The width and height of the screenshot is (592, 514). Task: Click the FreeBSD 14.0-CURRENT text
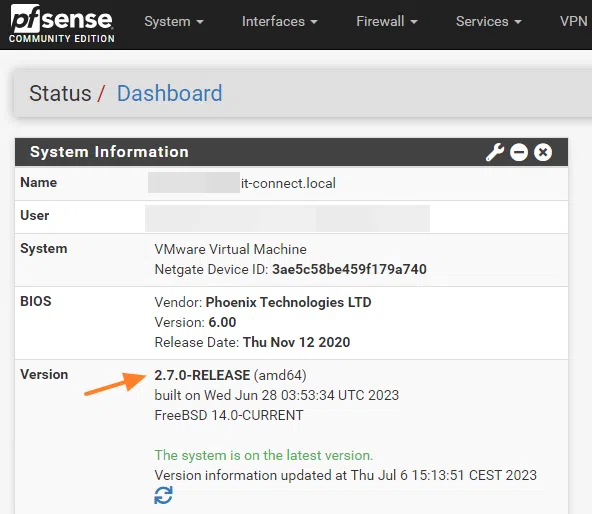pos(229,415)
